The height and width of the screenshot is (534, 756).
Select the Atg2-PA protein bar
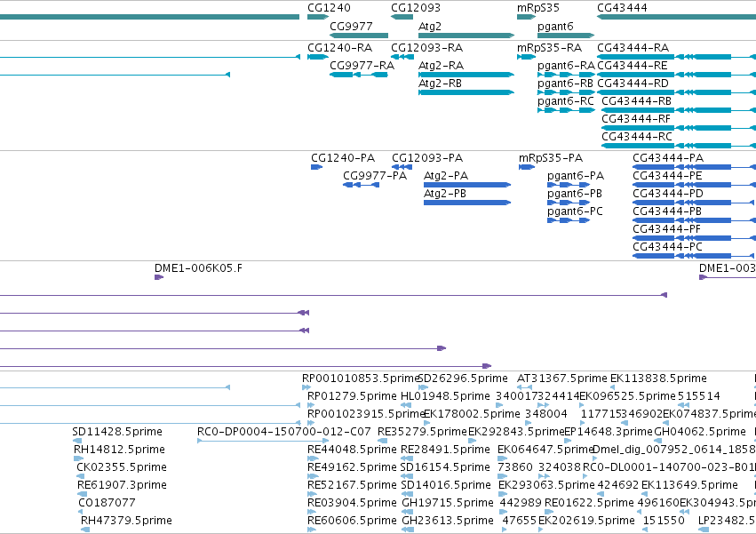pos(467,185)
